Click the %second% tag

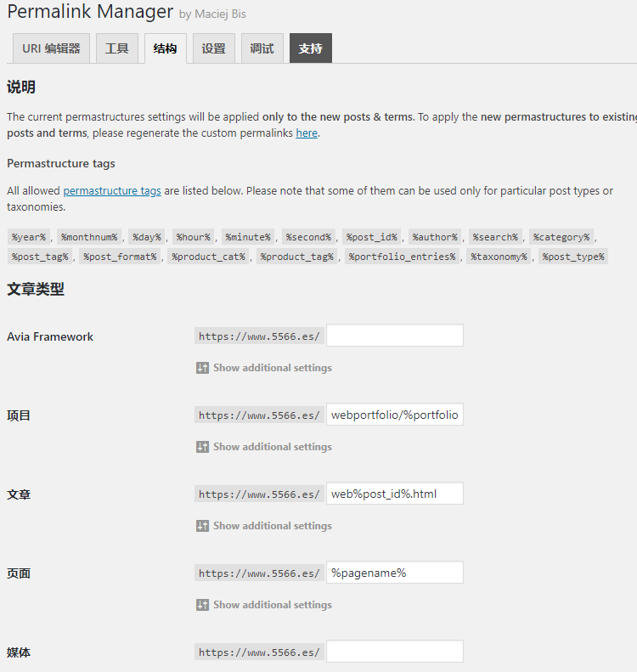[x=309, y=237]
